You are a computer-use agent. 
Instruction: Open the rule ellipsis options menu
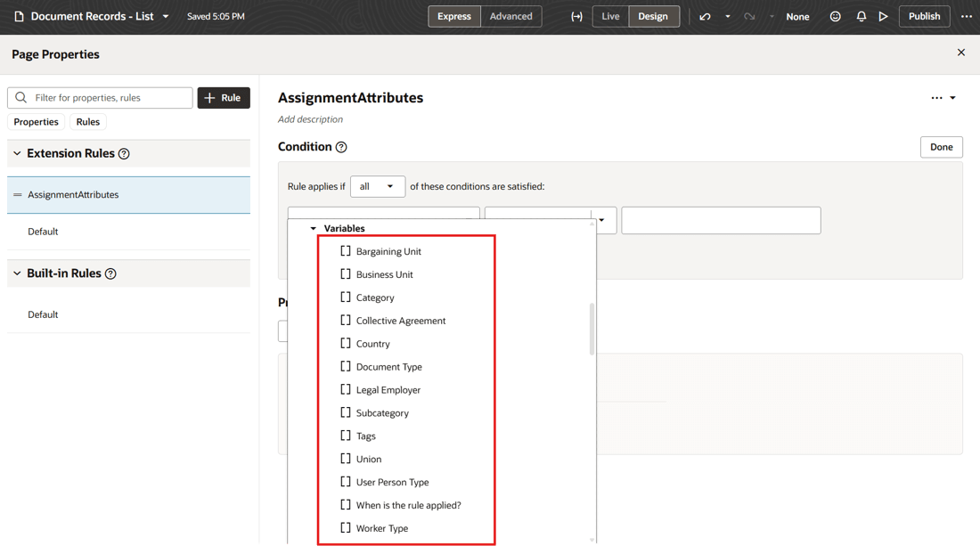[936, 97]
